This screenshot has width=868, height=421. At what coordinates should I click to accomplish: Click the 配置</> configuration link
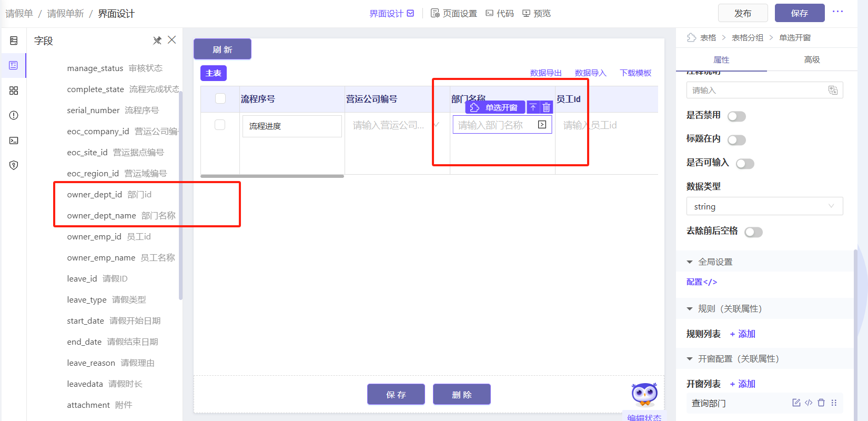tap(702, 282)
